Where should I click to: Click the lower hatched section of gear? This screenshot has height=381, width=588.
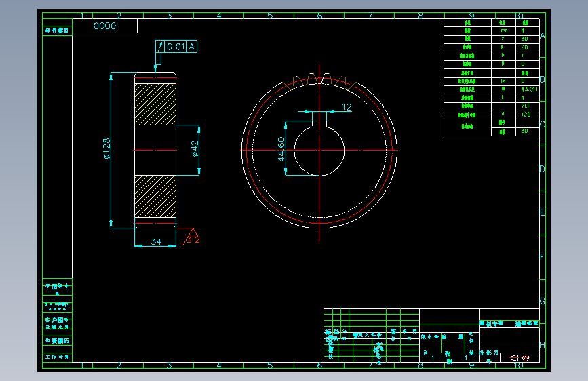click(155, 196)
